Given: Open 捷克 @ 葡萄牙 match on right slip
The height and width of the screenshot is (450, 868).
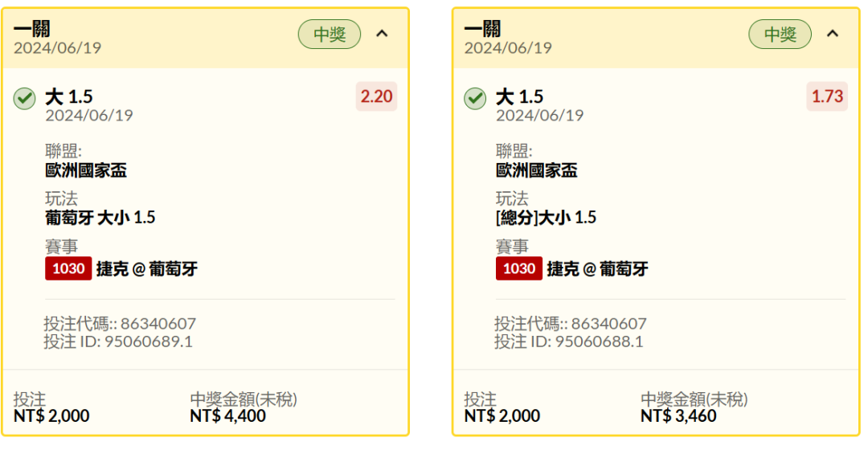Looking at the screenshot, I should [x=597, y=269].
